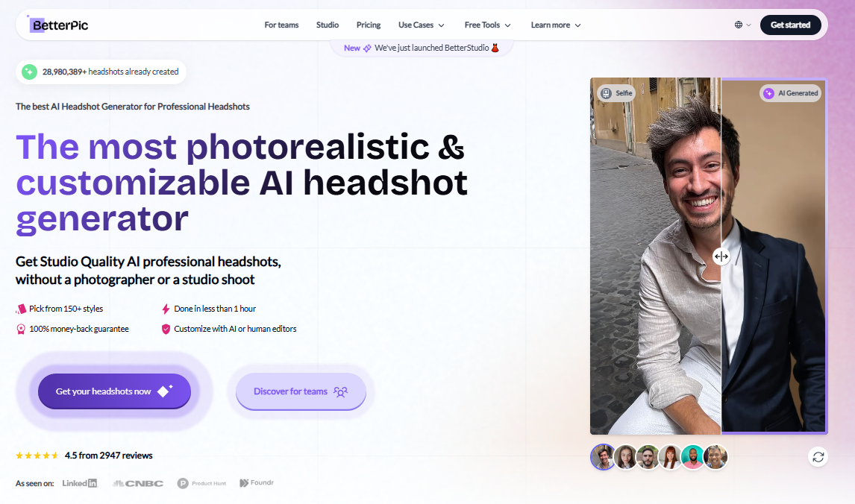The image size is (855, 504).
Task: Click the Product Hunt logo
Action: click(x=201, y=483)
